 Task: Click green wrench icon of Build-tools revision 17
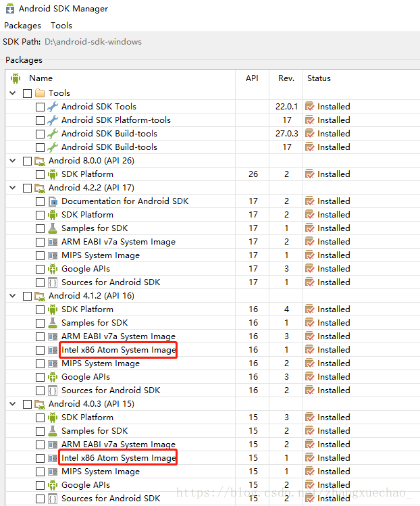click(x=53, y=147)
